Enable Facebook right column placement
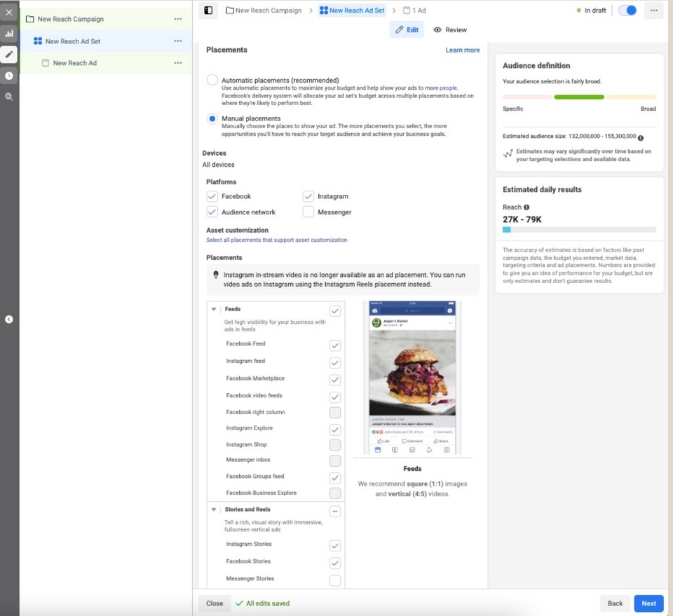673x616 pixels. point(335,412)
